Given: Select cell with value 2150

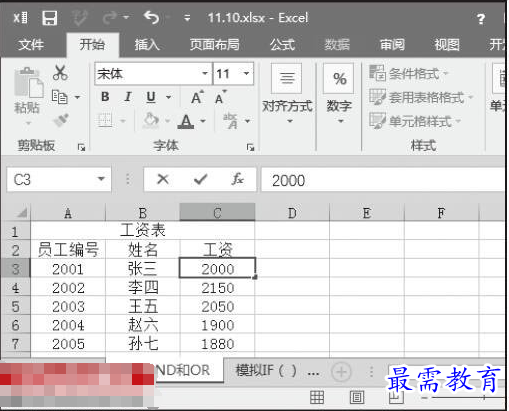Looking at the screenshot, I should pyautogui.click(x=217, y=288).
